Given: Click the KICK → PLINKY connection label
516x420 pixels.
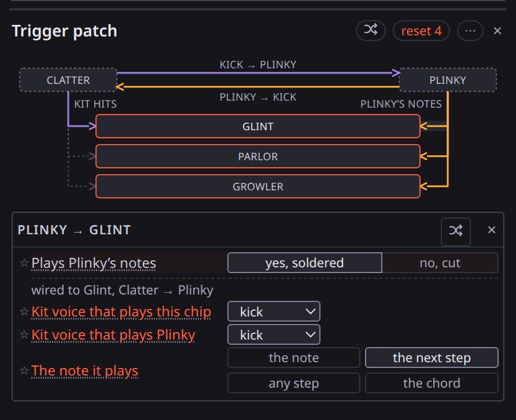Looking at the screenshot, I should 258,65.
